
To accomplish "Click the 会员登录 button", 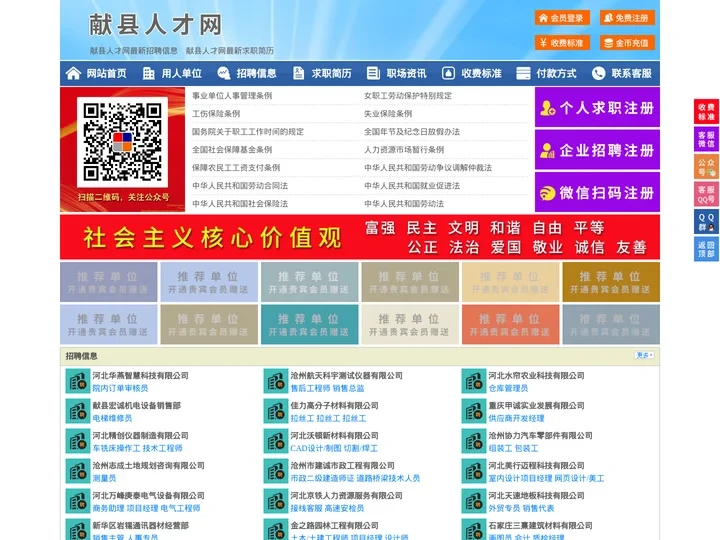I will click(562, 18).
